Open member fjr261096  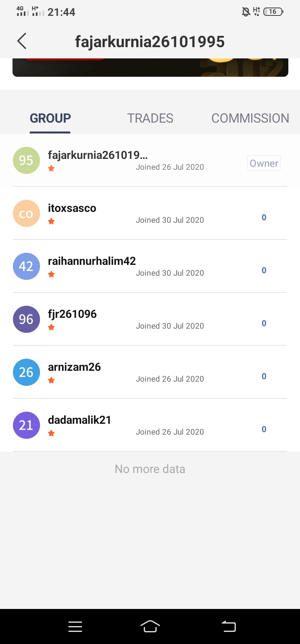[x=150, y=319]
